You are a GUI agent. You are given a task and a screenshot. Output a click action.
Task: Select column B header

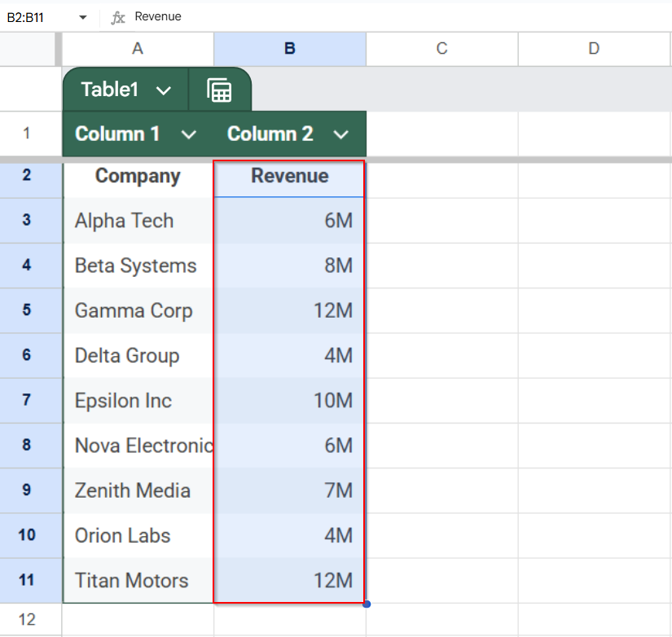[290, 49]
